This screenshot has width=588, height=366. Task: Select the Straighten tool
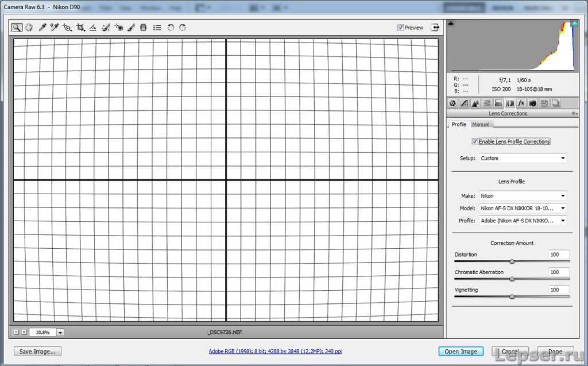click(92, 28)
